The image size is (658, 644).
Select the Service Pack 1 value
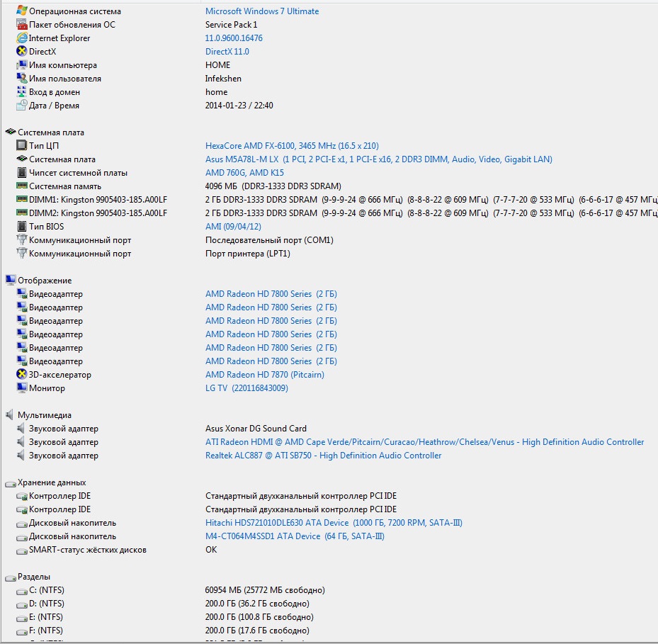(231, 25)
